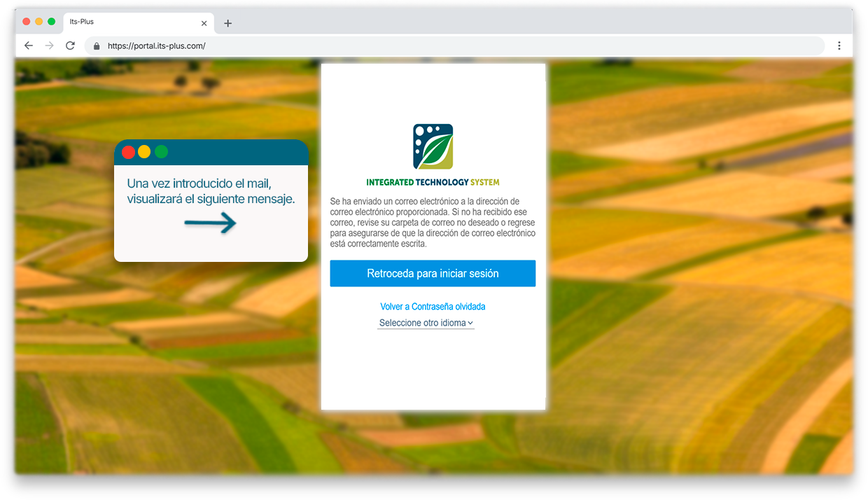Click the red dot on callout header
Screen dimensions: 868x500
tap(128, 152)
